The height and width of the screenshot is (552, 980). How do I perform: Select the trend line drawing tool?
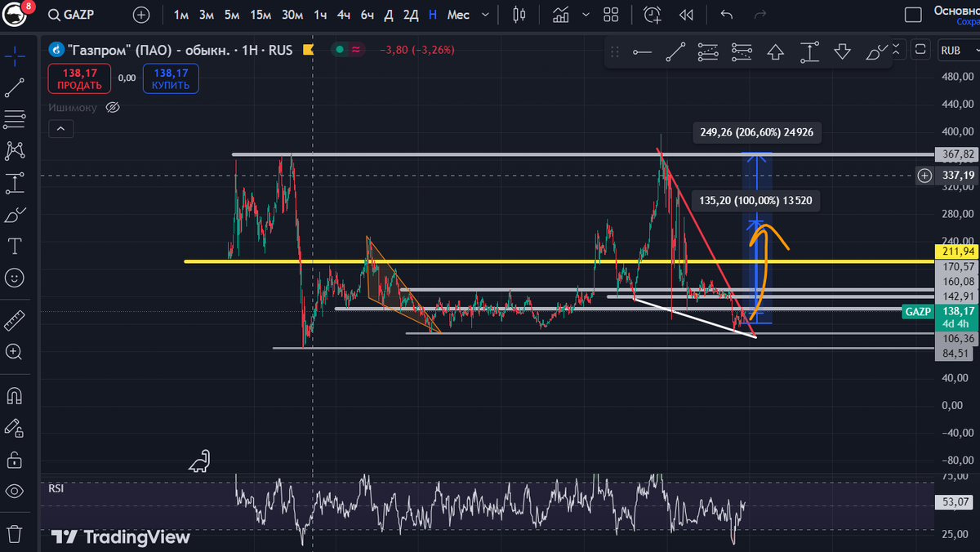point(14,87)
